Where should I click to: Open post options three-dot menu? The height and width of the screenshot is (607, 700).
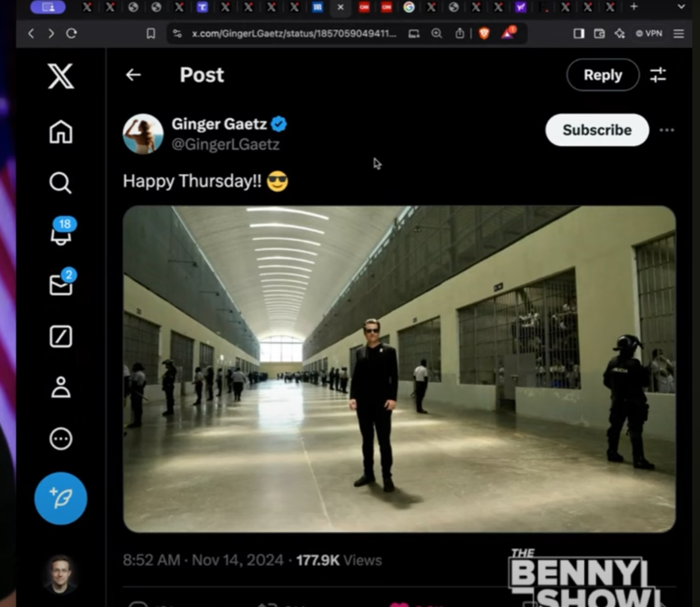[x=667, y=130]
